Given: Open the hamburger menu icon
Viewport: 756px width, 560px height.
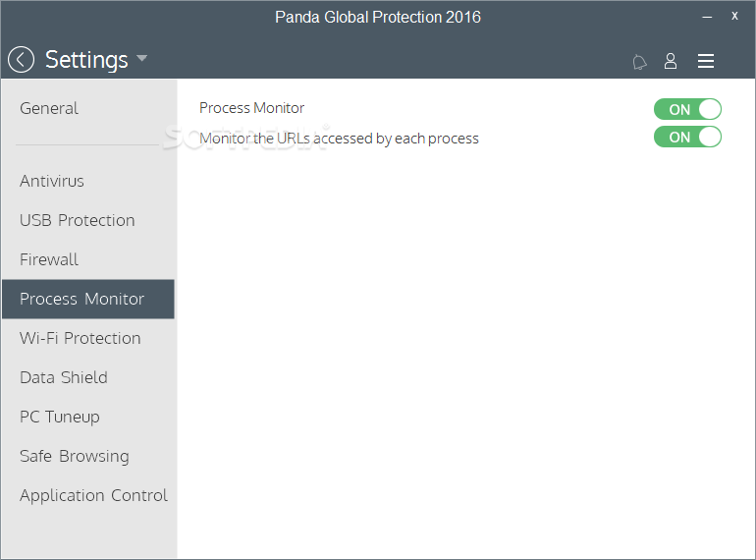Looking at the screenshot, I should tap(705, 61).
